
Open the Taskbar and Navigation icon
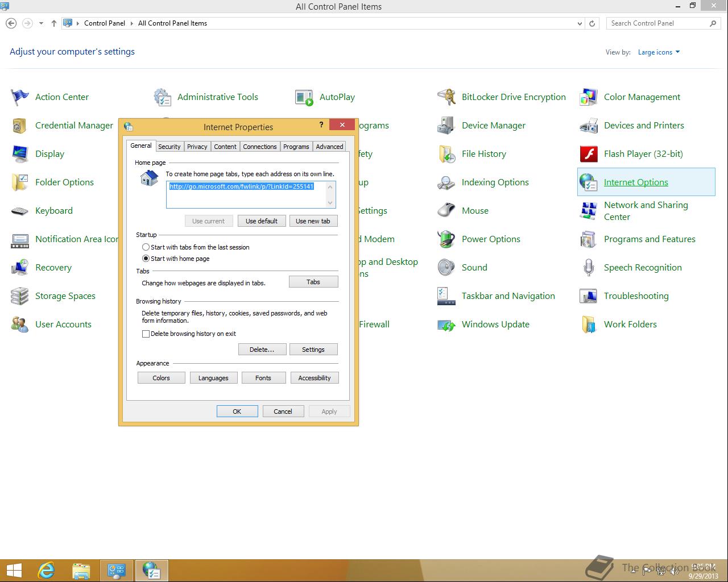(x=446, y=296)
